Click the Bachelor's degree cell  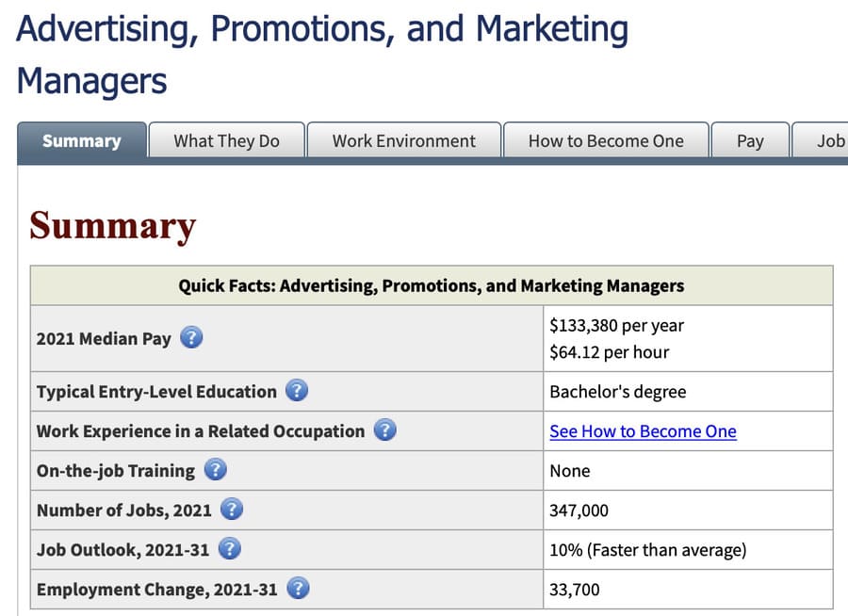[617, 391]
